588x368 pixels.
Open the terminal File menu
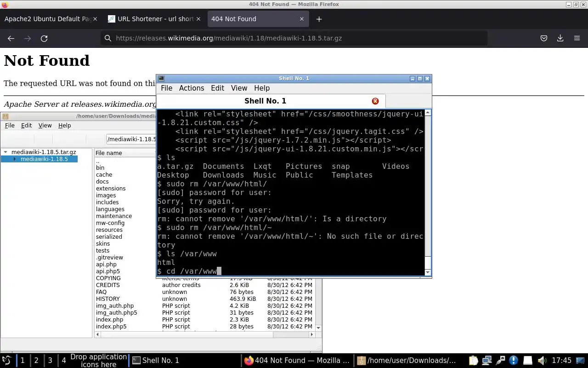tap(167, 88)
